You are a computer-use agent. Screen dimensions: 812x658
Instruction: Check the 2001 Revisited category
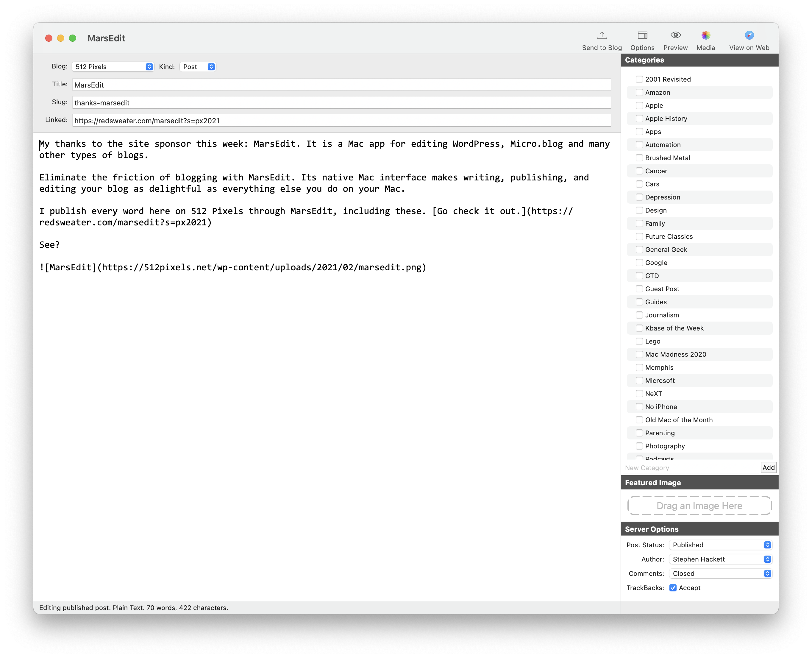coord(639,79)
